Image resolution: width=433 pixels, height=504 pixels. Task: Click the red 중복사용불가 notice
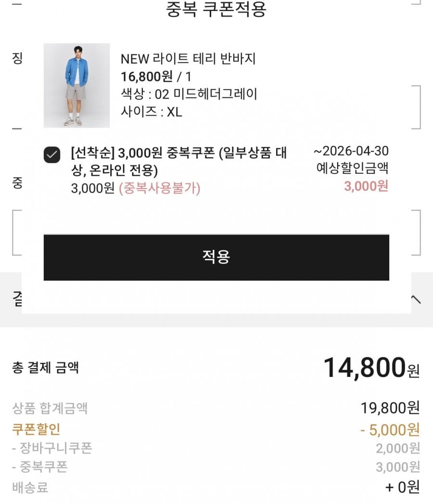(159, 188)
